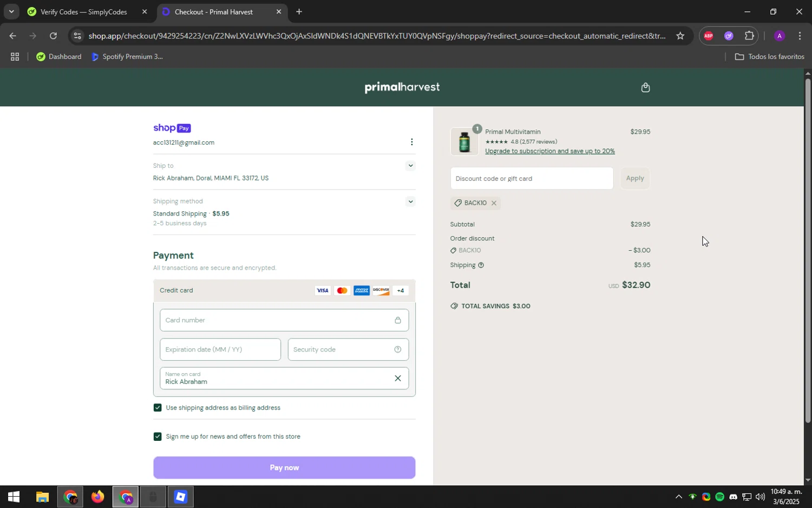Viewport: 812px width, 508px height.
Task: Click the Apply discount button
Action: pyautogui.click(x=635, y=179)
